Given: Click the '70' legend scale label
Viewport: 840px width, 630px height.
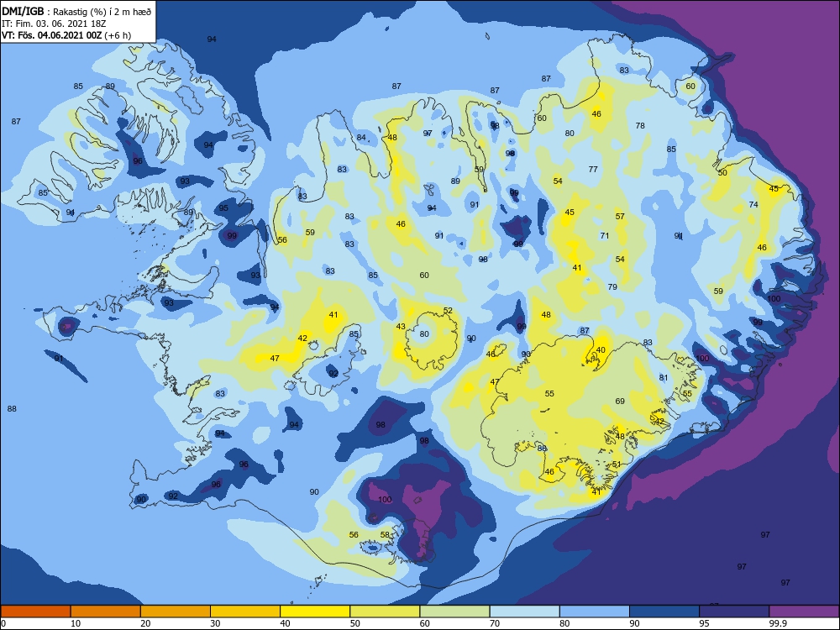Looking at the screenshot, I should click(495, 623).
